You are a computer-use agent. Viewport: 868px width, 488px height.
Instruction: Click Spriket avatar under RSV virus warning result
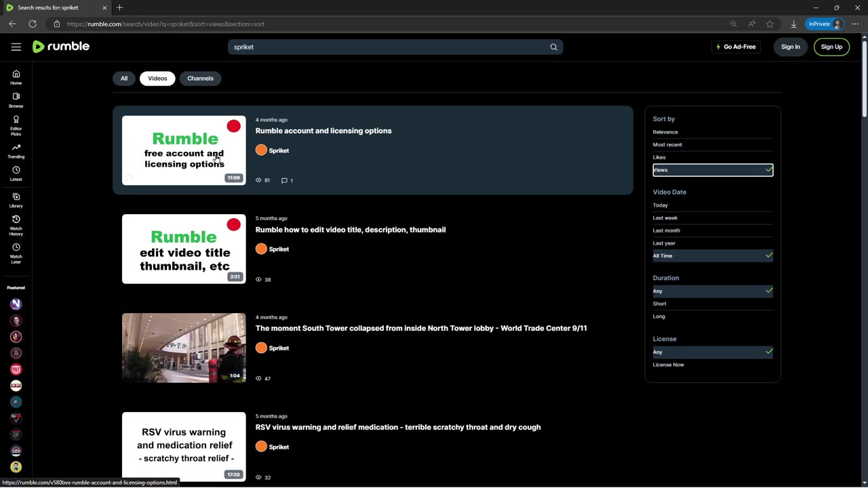click(261, 447)
